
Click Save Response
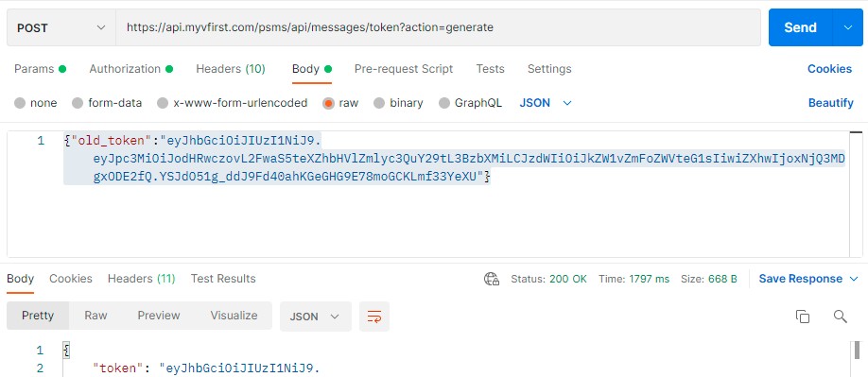tap(801, 279)
